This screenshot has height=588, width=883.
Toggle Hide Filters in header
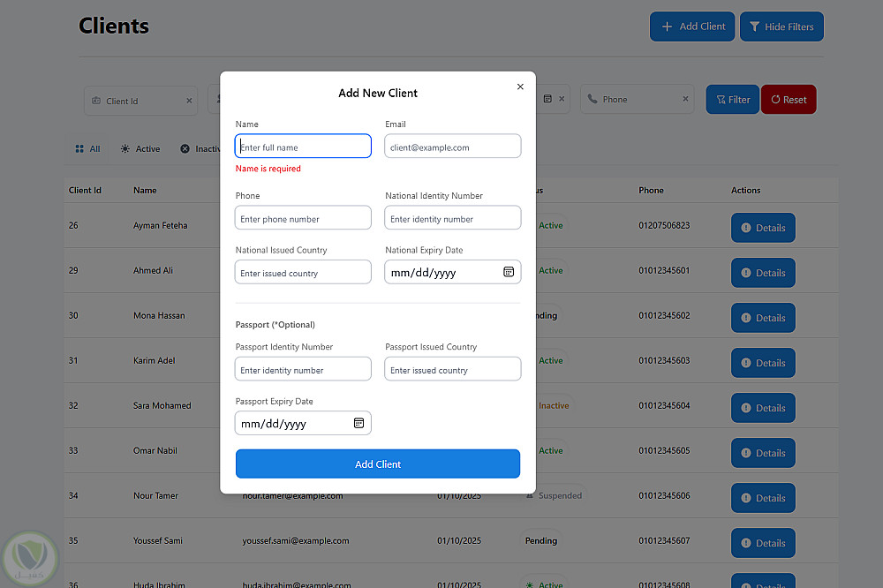coord(781,26)
